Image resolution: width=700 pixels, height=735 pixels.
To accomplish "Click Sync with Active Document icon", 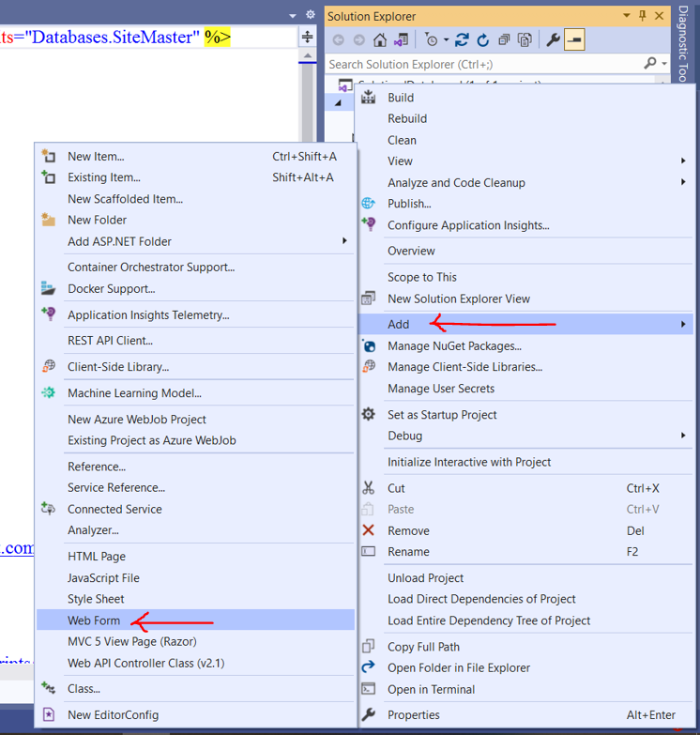I will (462, 40).
